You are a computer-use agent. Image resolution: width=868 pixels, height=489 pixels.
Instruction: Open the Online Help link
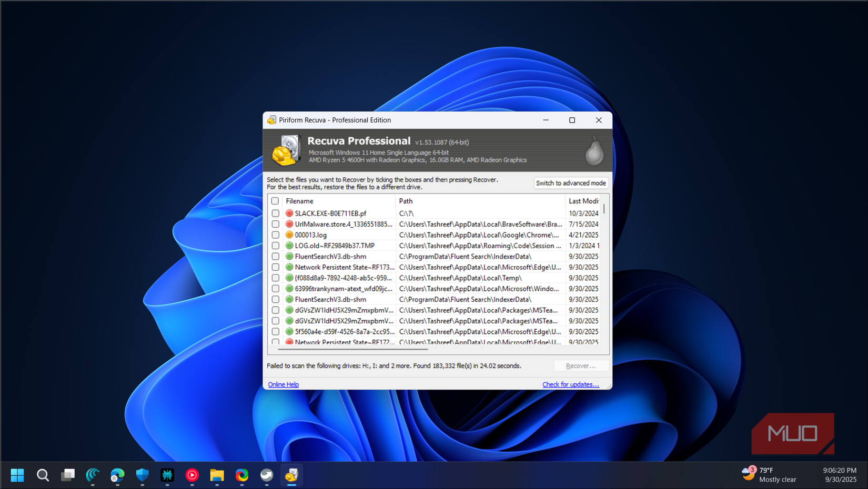tap(283, 384)
